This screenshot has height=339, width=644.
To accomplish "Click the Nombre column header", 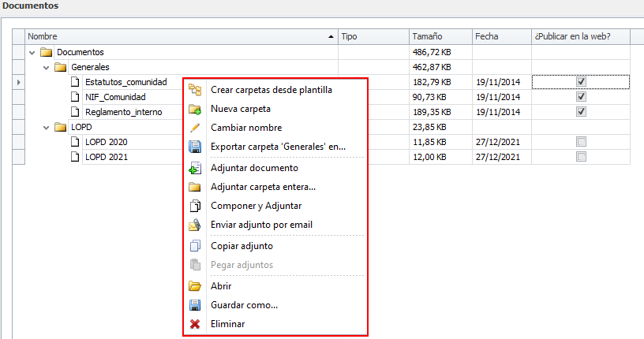I will tap(182, 36).
